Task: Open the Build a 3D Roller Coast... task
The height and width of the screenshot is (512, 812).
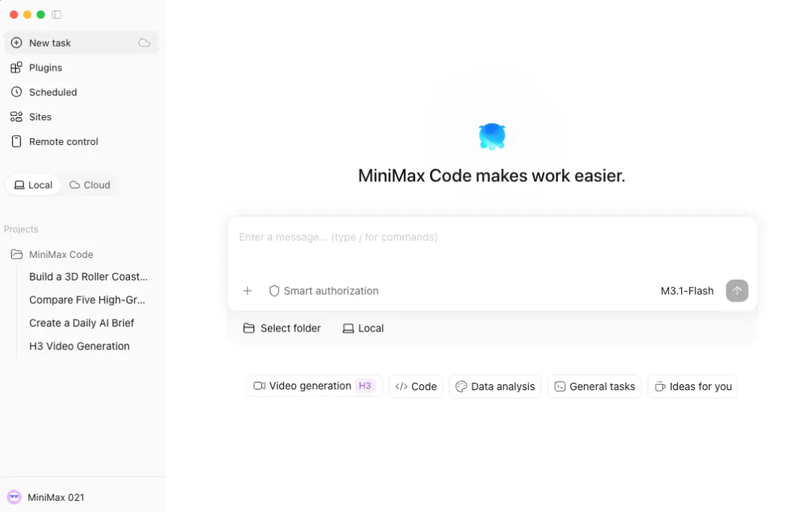Action: 88,277
